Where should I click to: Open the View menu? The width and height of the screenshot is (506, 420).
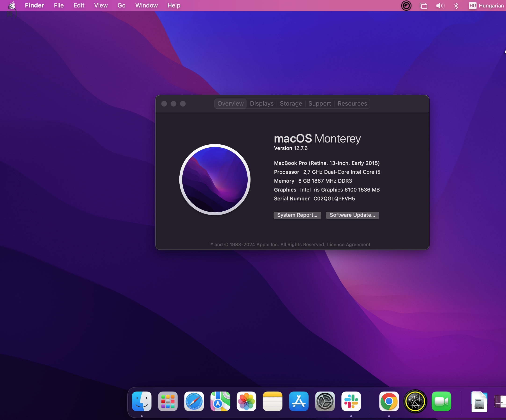[x=101, y=5]
